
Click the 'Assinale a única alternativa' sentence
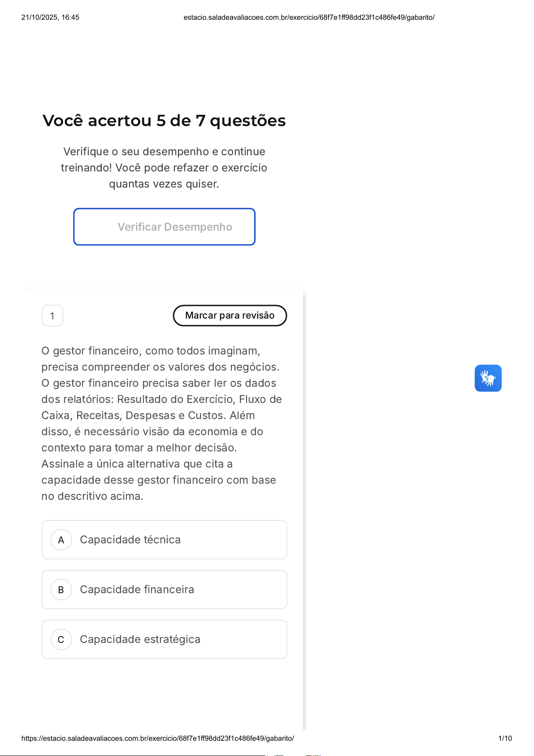coord(137,464)
